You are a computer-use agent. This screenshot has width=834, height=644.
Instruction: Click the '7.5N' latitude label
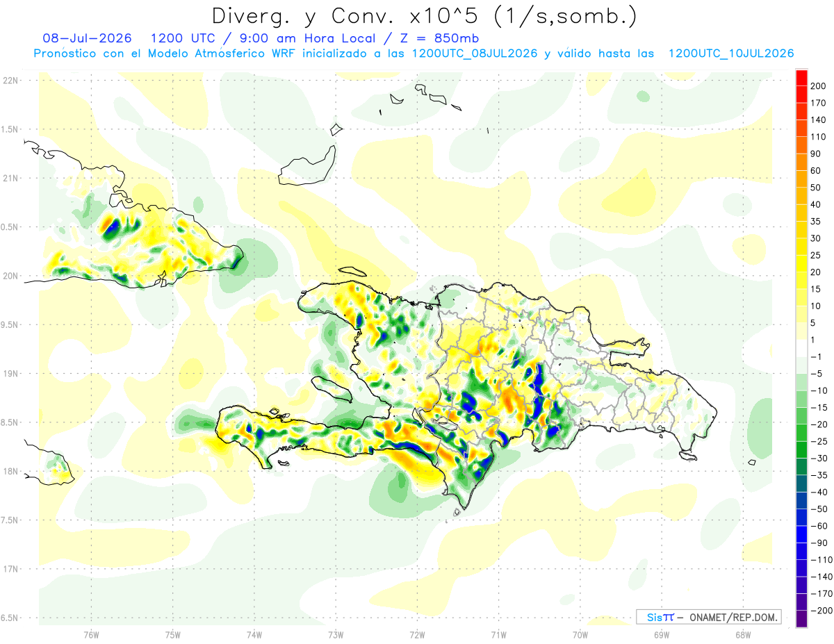(10, 520)
